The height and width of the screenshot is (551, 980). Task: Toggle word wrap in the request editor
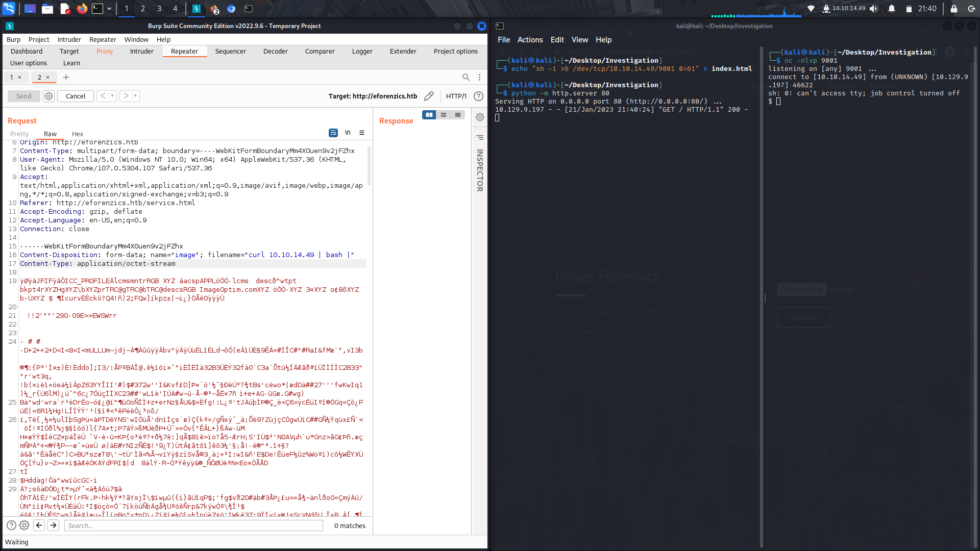[333, 133]
